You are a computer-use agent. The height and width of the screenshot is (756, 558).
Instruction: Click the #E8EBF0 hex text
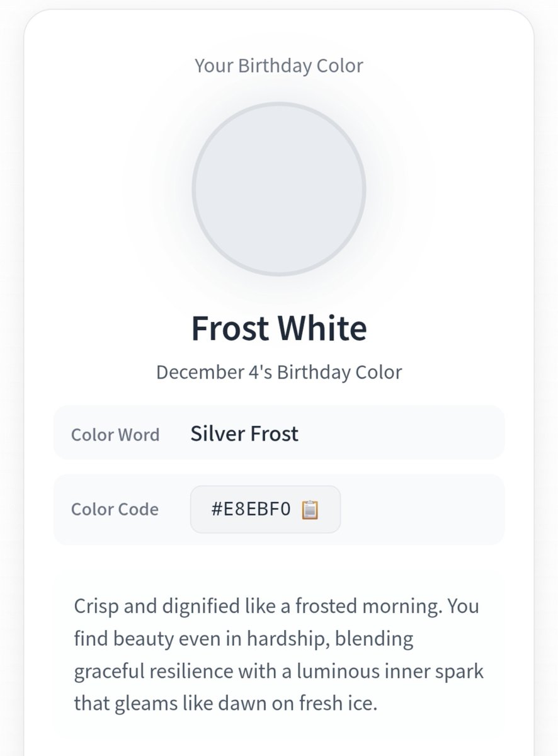[251, 509]
